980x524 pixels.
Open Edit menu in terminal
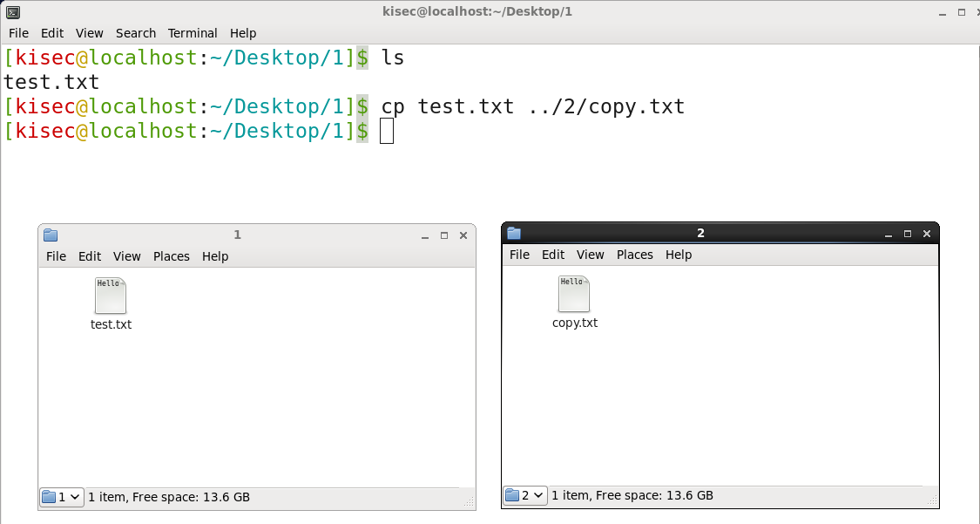pos(52,33)
